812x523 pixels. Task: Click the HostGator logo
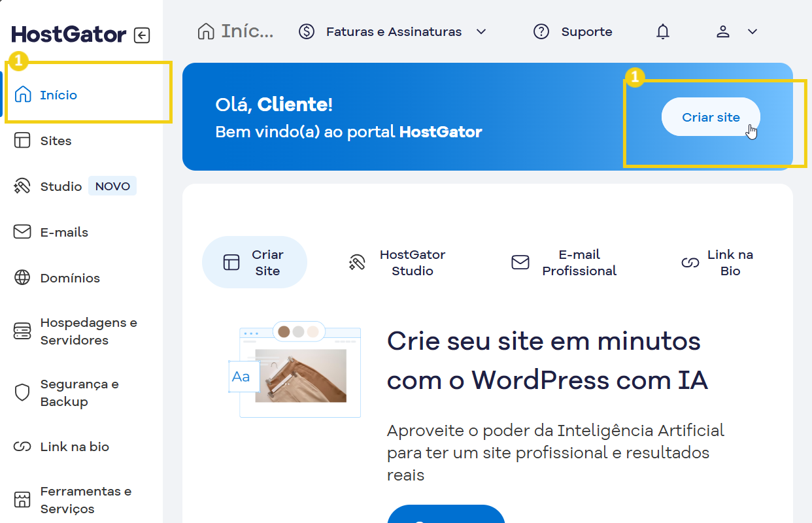pyautogui.click(x=69, y=35)
